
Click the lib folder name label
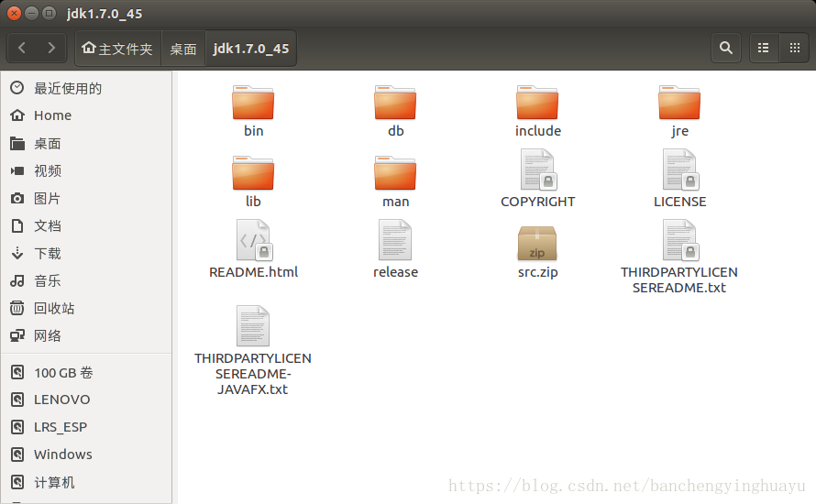click(x=253, y=202)
